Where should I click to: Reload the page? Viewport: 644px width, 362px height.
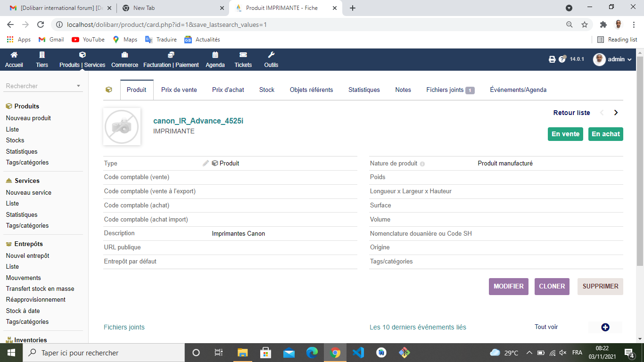tap(41, 25)
